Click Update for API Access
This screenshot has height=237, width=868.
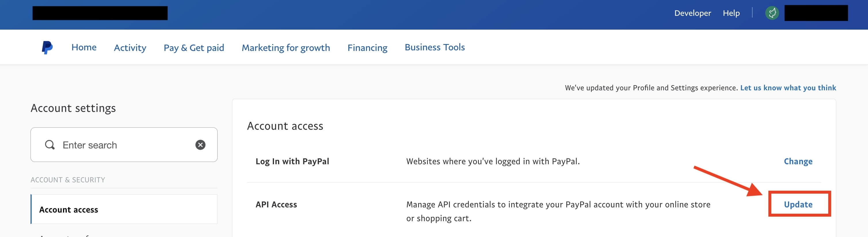(799, 204)
